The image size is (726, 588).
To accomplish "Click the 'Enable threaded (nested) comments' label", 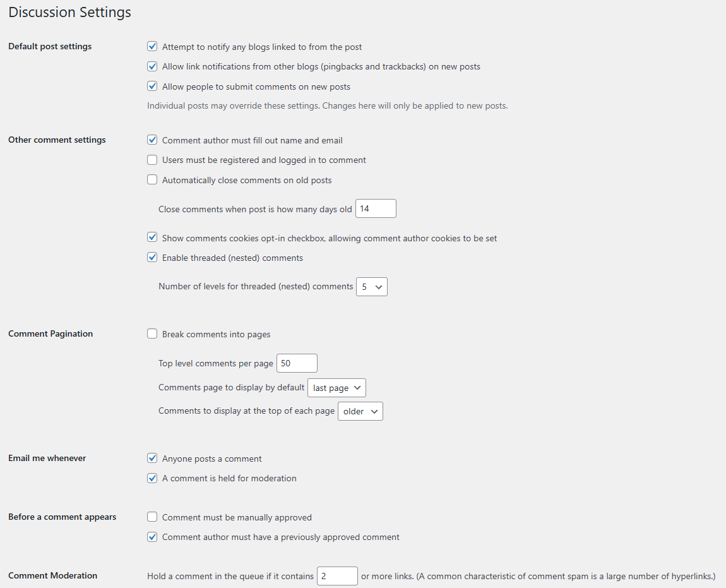I will [x=232, y=258].
